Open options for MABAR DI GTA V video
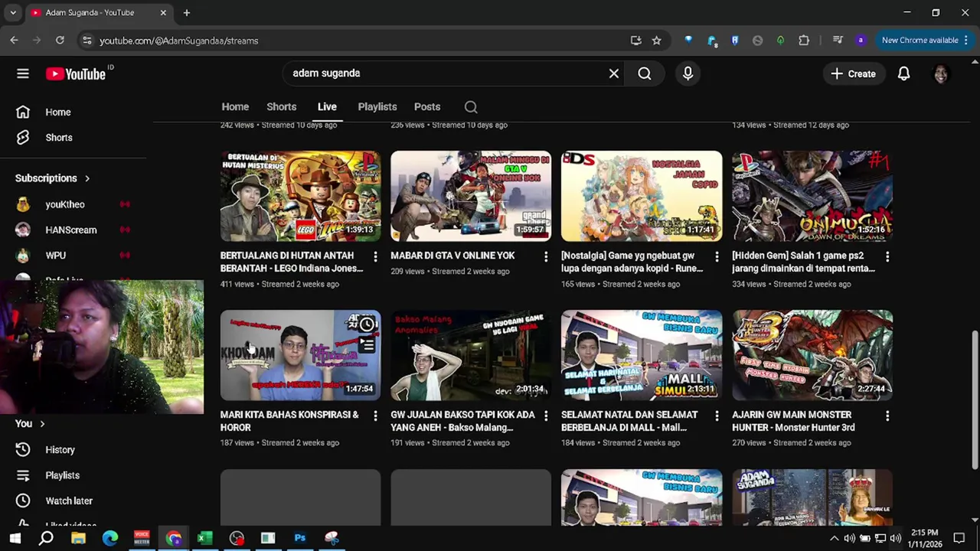The width and height of the screenshot is (980, 551). [546, 256]
